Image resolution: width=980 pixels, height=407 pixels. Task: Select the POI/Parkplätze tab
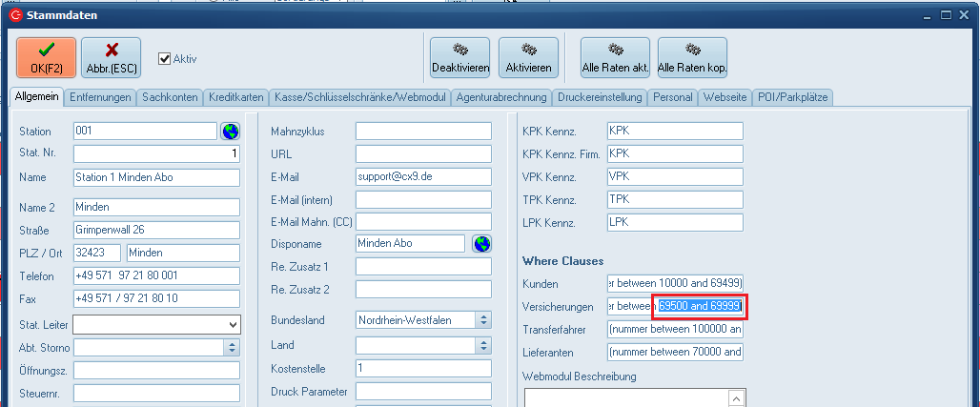[x=793, y=97]
